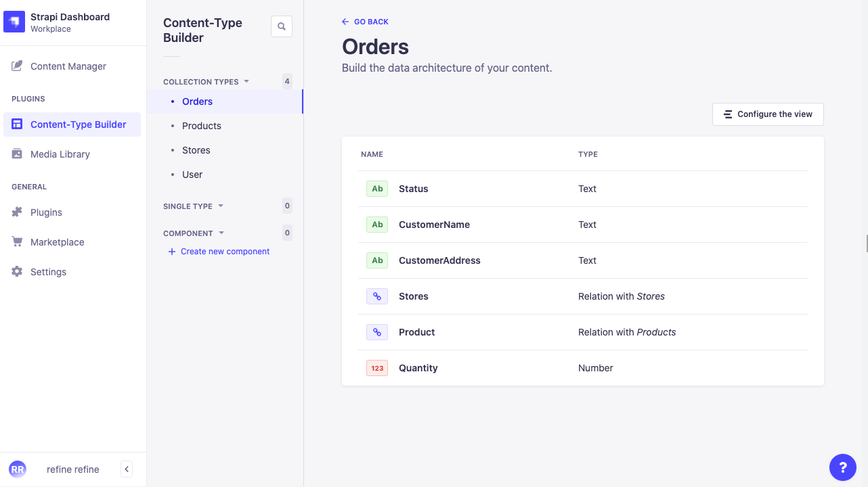This screenshot has height=487, width=868.
Task: Open Settings via the gear icon
Action: [x=17, y=271]
